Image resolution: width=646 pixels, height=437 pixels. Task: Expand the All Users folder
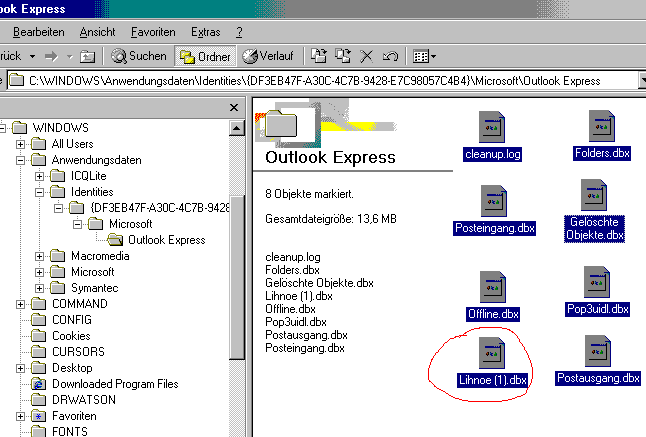(20, 144)
